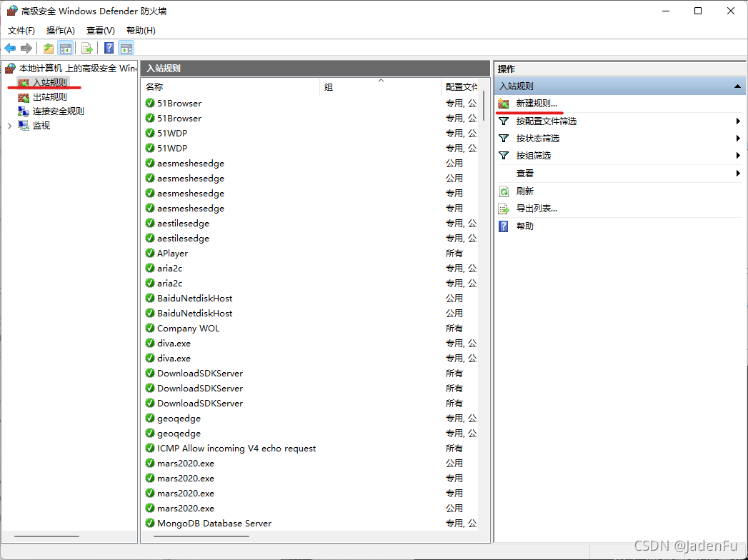Click the funnel icon beside 按组筛选

504,156
